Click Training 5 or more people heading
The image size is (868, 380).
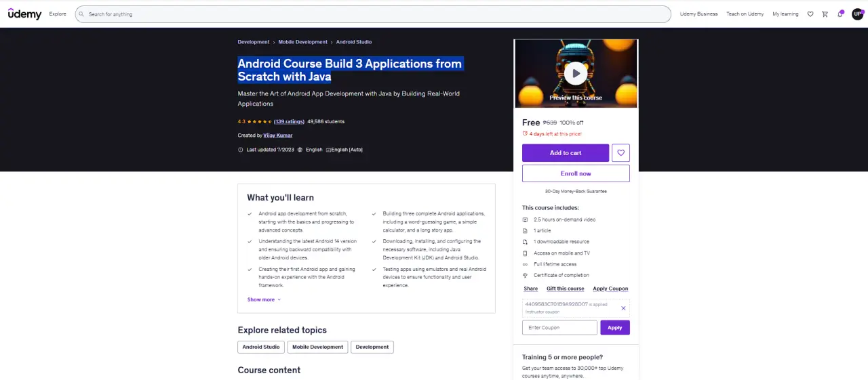(562, 357)
